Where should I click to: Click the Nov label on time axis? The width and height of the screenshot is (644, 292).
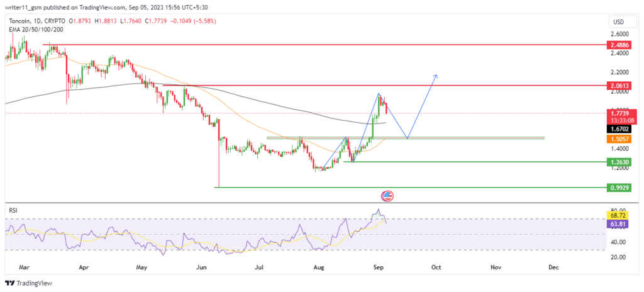click(x=496, y=267)
